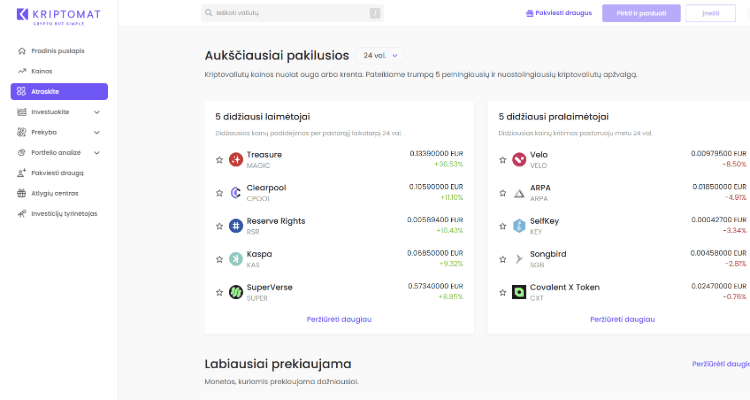Click the Kainos trend arrow icon

click(x=22, y=71)
